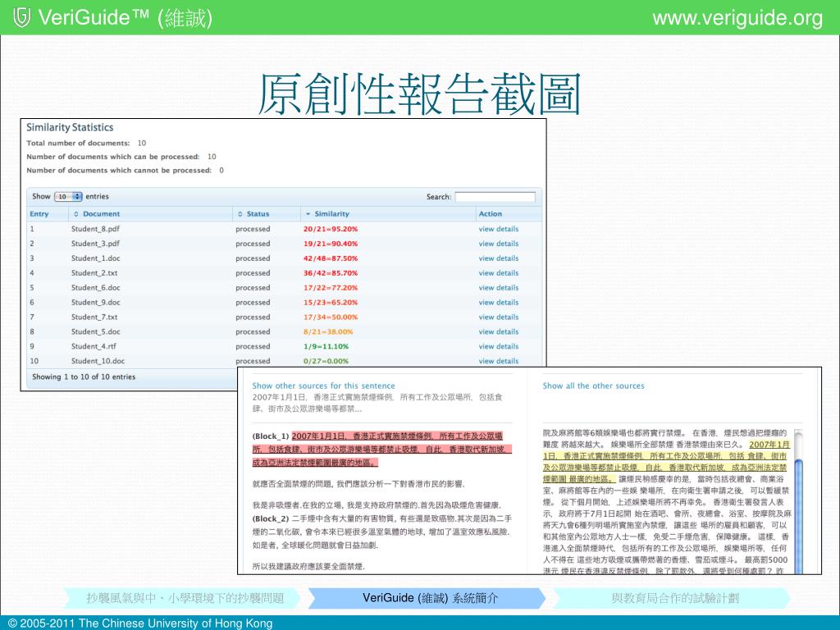The width and height of the screenshot is (840, 630).
Task: View details for Student_1.doc
Action: 498,258
